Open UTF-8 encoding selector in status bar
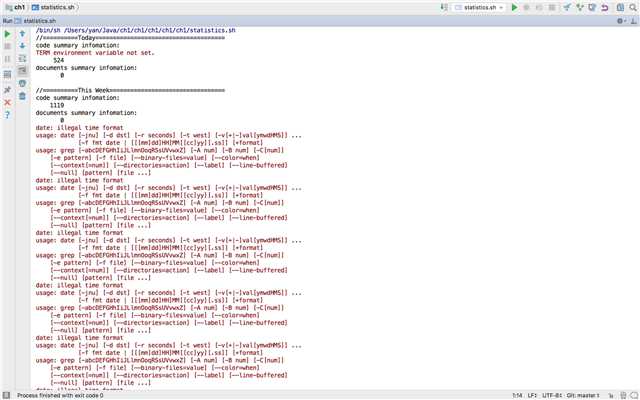Image resolution: width=640 pixels, height=400 pixels. coord(552,395)
